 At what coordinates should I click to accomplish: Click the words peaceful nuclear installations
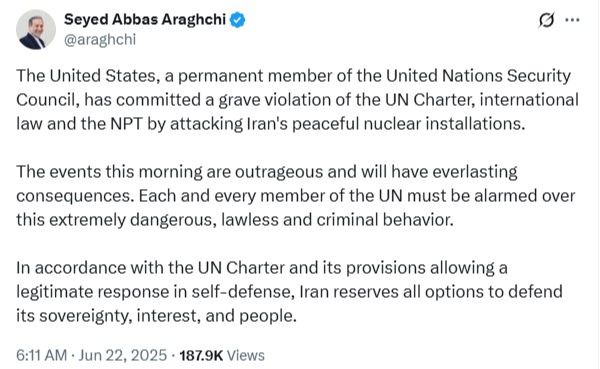point(408,124)
